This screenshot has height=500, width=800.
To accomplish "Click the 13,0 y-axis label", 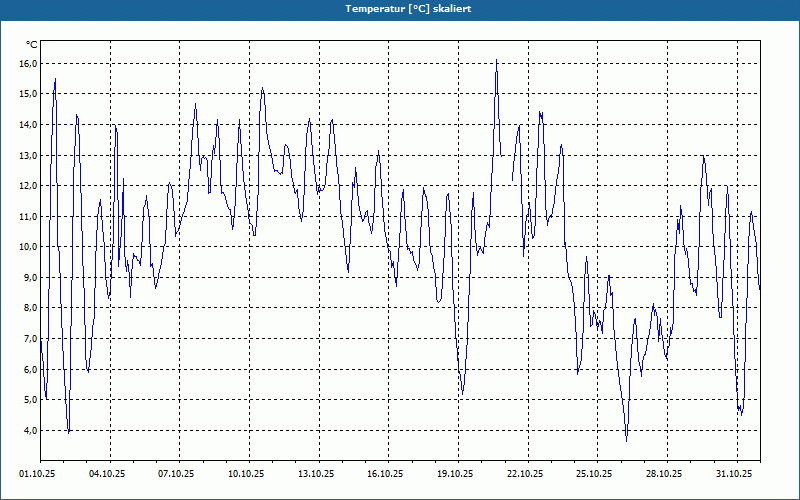I will 28,155.
